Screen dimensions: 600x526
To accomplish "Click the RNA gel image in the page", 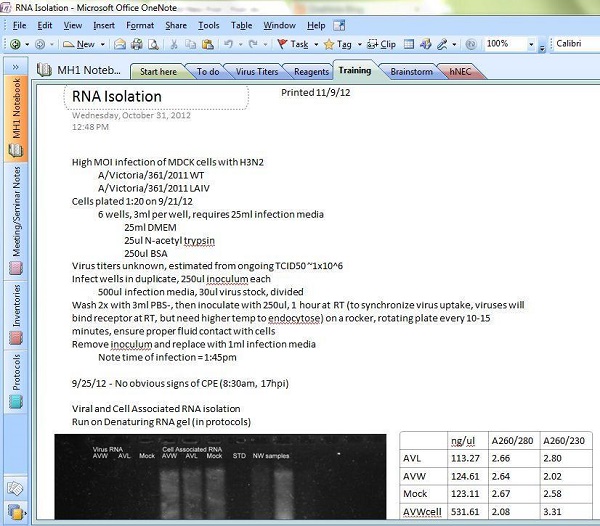I will click(220, 477).
